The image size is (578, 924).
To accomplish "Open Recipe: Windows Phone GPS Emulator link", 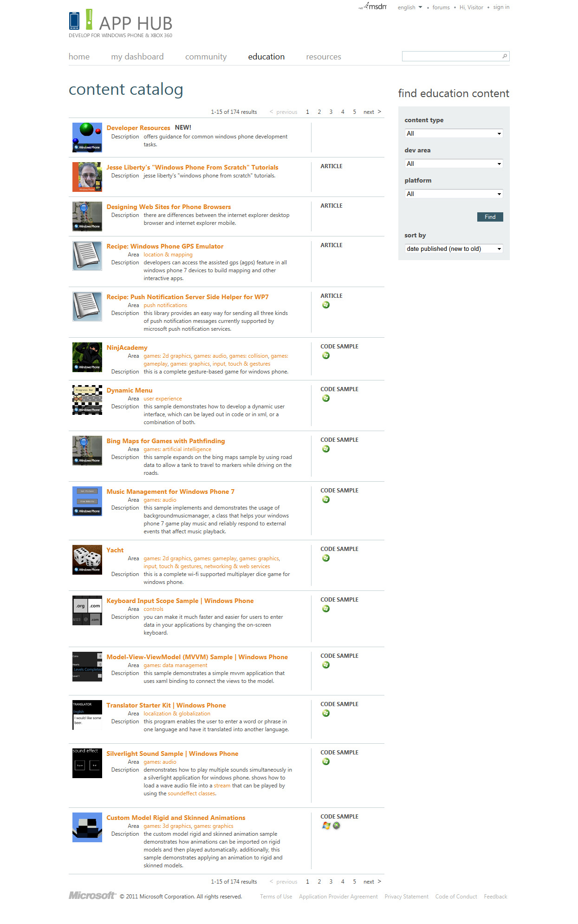I will pos(165,247).
